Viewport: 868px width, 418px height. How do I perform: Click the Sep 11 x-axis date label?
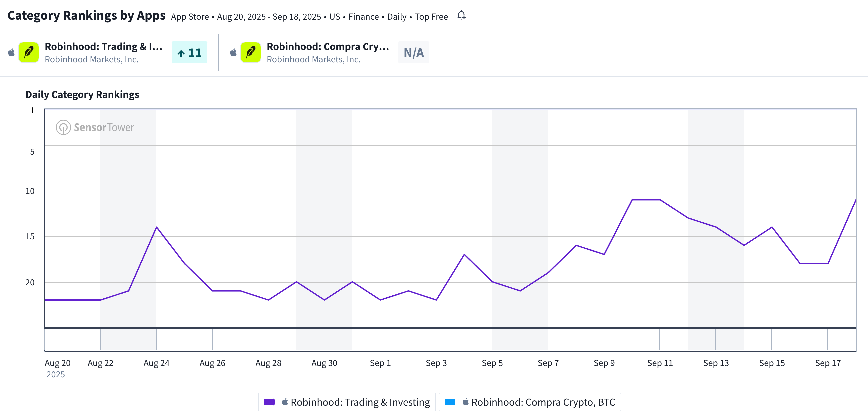(660, 363)
